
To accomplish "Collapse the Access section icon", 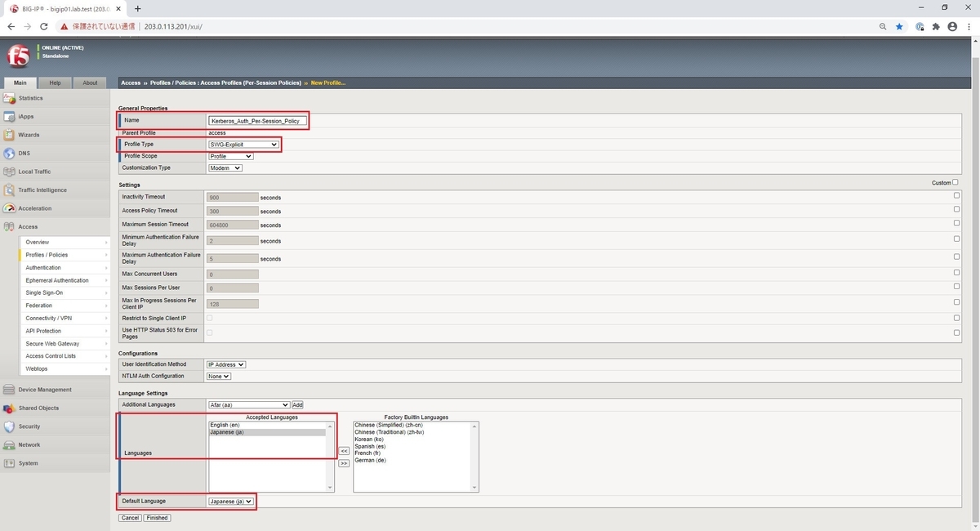I will pyautogui.click(x=9, y=227).
